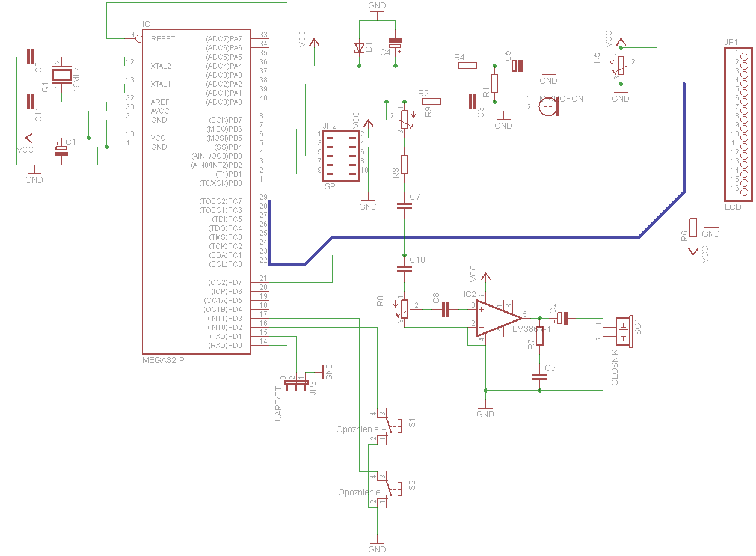Select the RESET pin label
Image resolution: width=756 pixels, height=556 pixels.
point(163,38)
